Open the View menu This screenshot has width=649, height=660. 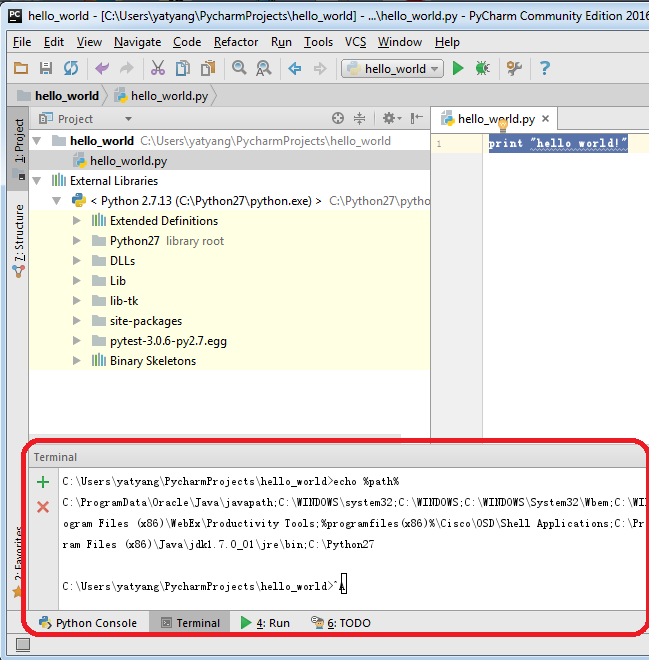click(x=89, y=42)
